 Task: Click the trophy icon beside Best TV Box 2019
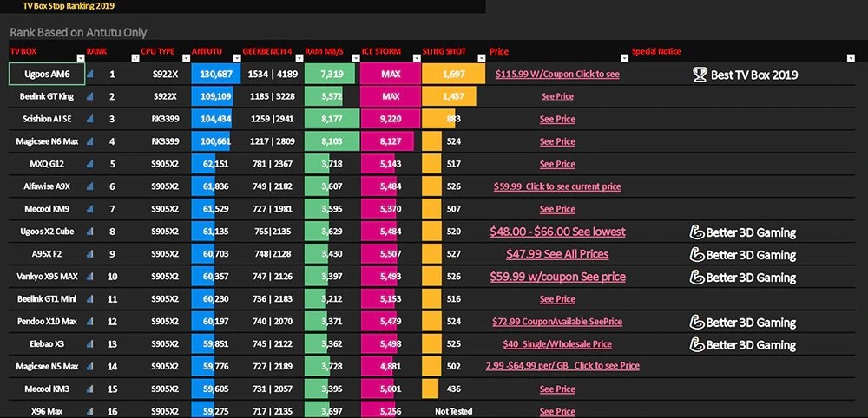click(x=700, y=75)
